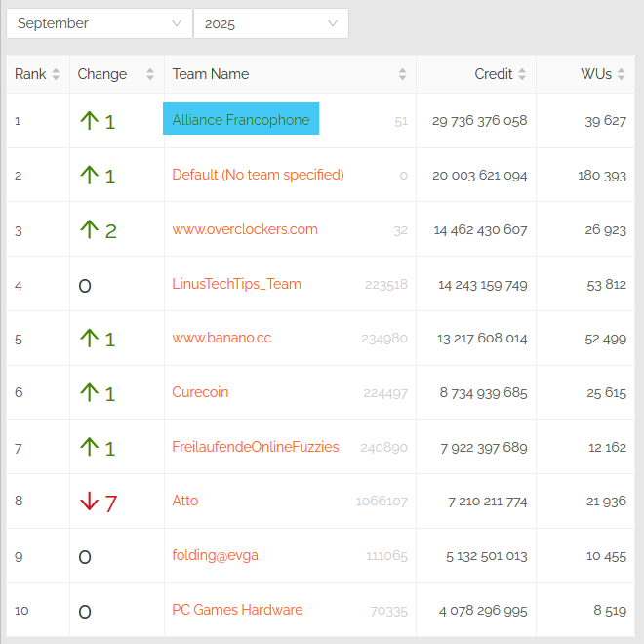Open PC Games Hardware team link
644x644 pixels.
(x=237, y=610)
